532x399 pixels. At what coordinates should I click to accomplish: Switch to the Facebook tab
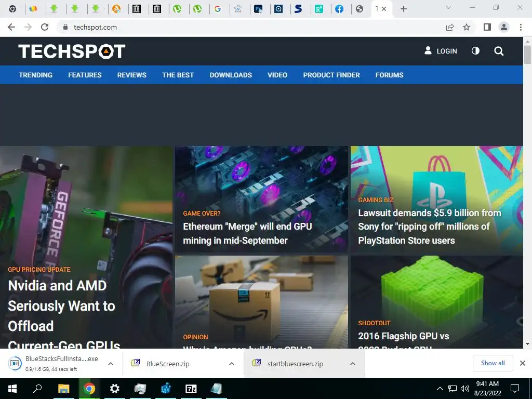tap(339, 9)
